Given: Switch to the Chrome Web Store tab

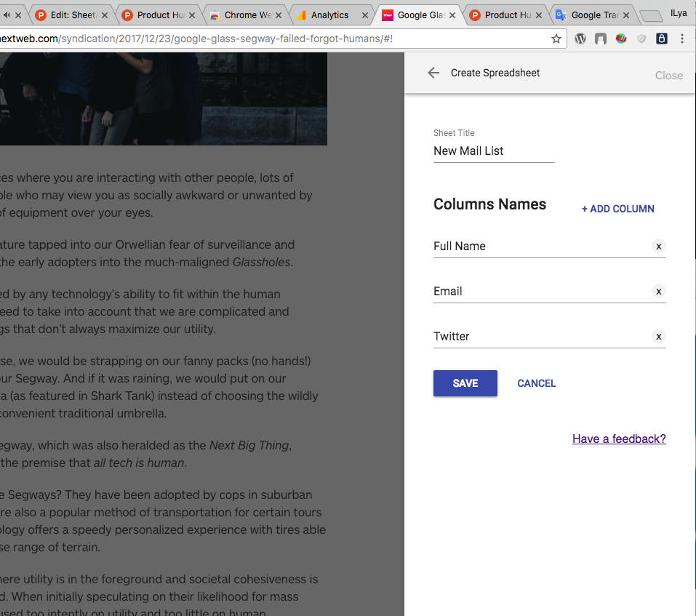Looking at the screenshot, I should (x=247, y=15).
